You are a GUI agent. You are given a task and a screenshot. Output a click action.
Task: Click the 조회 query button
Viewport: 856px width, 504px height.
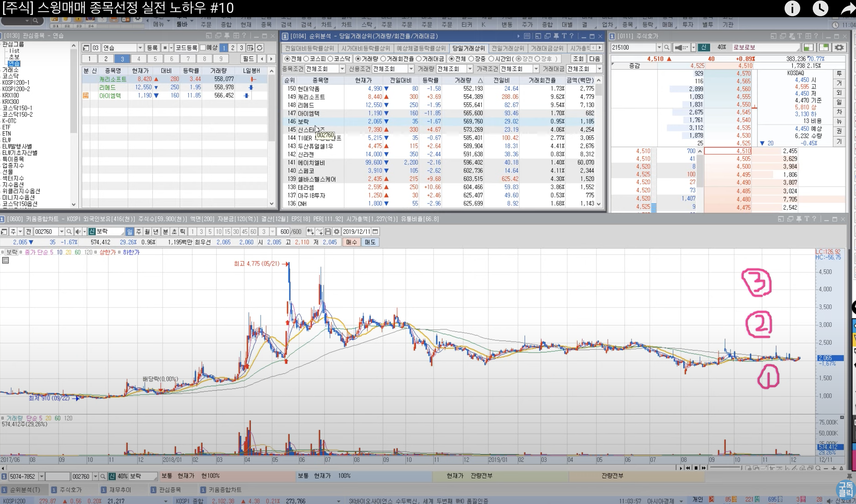tap(578, 59)
